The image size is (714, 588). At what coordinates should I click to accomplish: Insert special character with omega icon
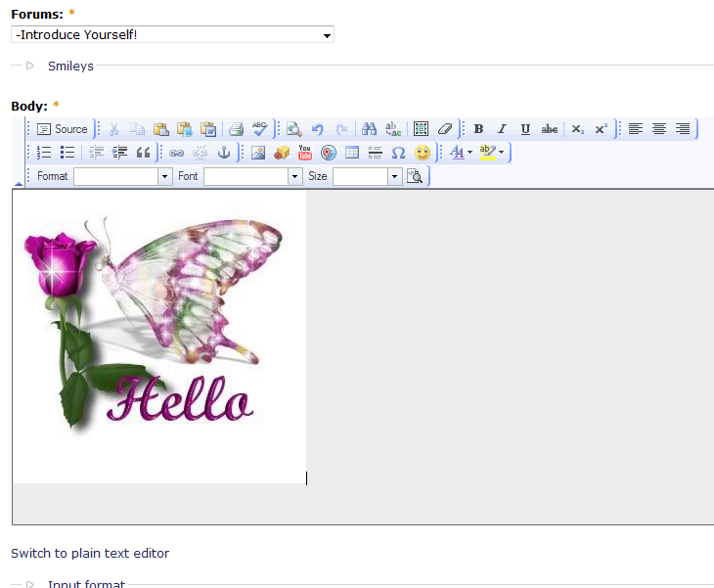[398, 153]
